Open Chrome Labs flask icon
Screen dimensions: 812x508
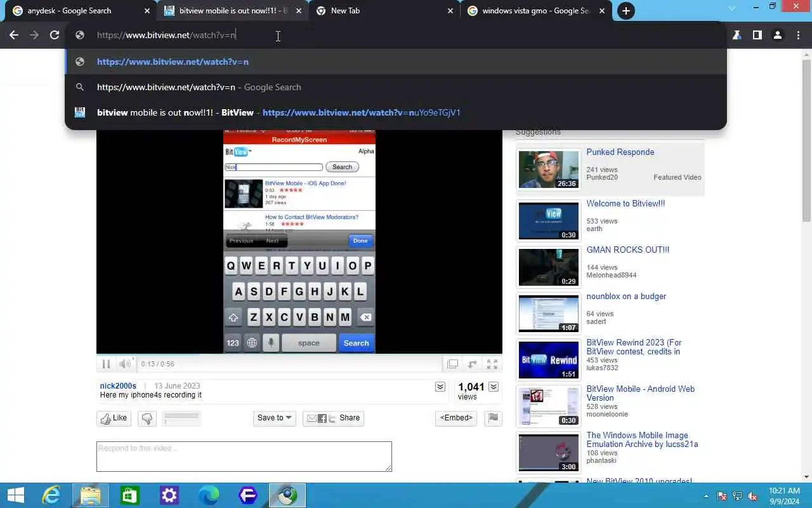(x=737, y=36)
